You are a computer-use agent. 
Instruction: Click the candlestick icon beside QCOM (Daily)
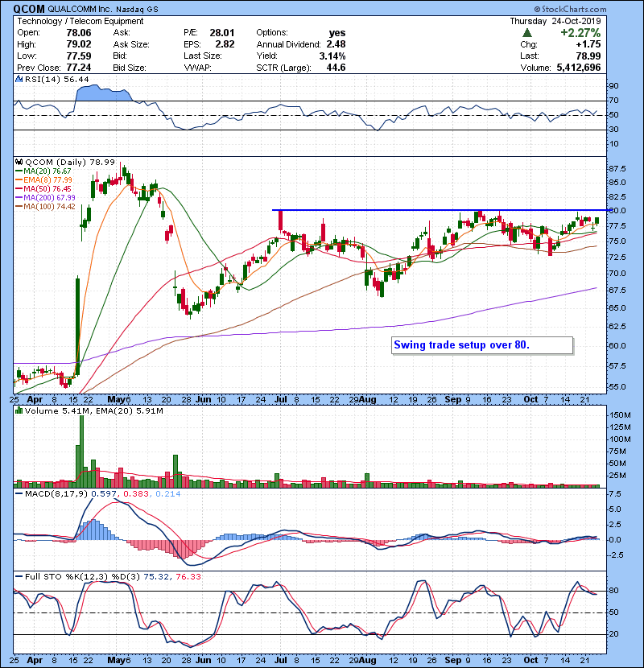point(19,162)
